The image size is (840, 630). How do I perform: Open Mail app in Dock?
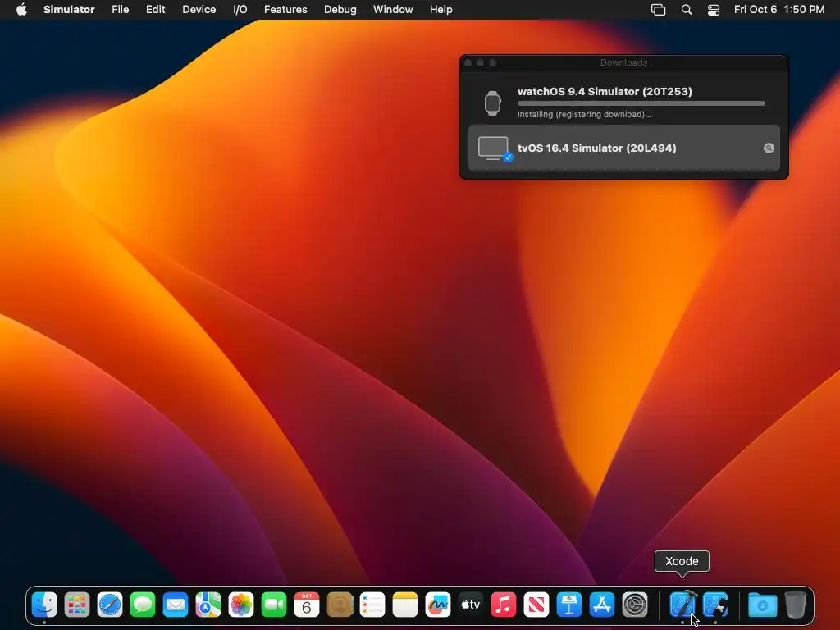176,605
